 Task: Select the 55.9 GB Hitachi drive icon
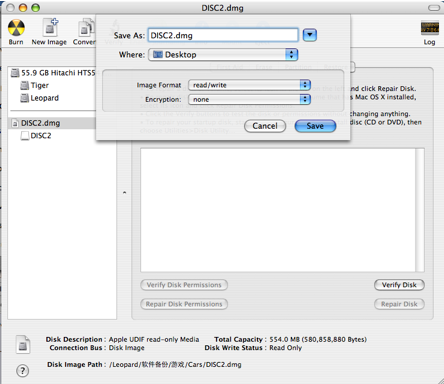click(15, 73)
